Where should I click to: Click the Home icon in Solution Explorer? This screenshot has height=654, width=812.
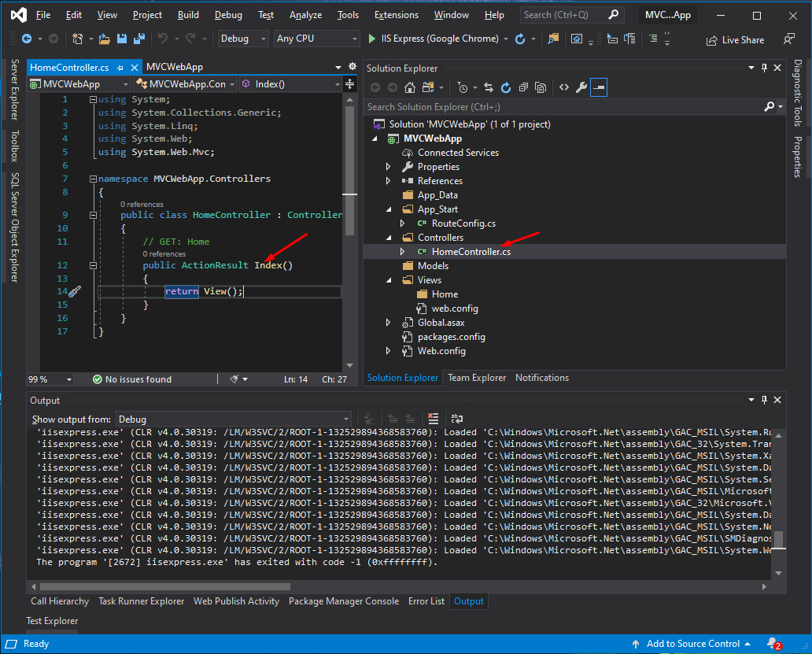pyautogui.click(x=410, y=87)
